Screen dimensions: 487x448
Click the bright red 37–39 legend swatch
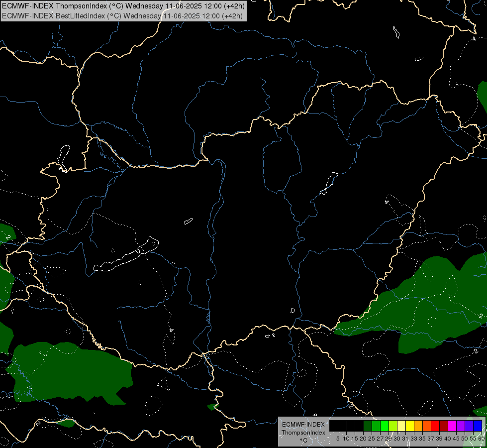[435, 426]
